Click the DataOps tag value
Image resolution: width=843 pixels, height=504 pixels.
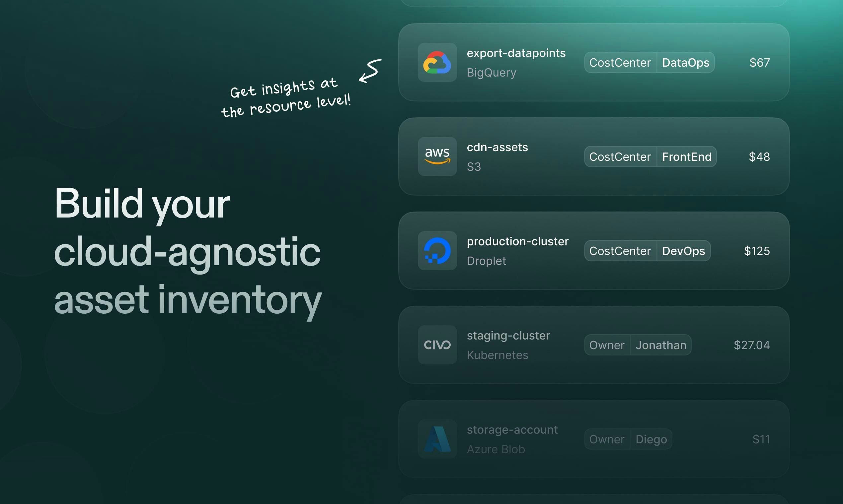point(686,62)
